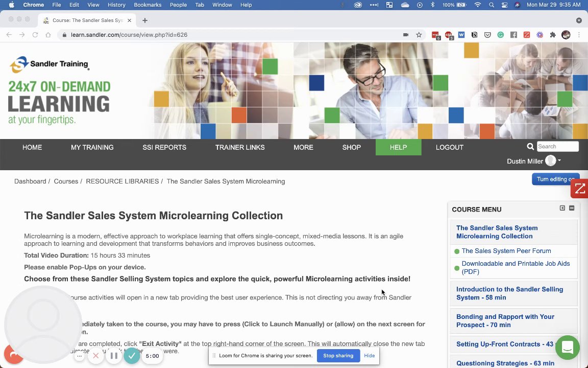Open Downloadable and Printable Job Aids link
This screenshot has width=588, height=368.
tap(516, 267)
